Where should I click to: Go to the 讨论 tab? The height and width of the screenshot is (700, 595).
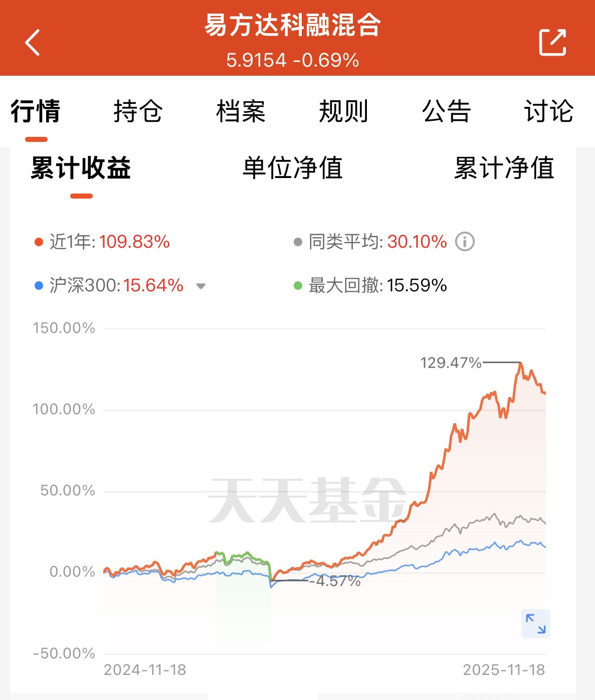(x=549, y=111)
